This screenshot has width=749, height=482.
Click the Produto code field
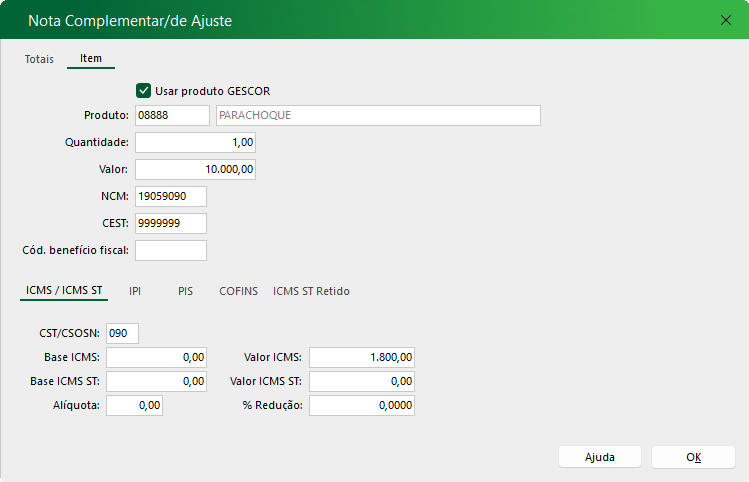(x=172, y=116)
